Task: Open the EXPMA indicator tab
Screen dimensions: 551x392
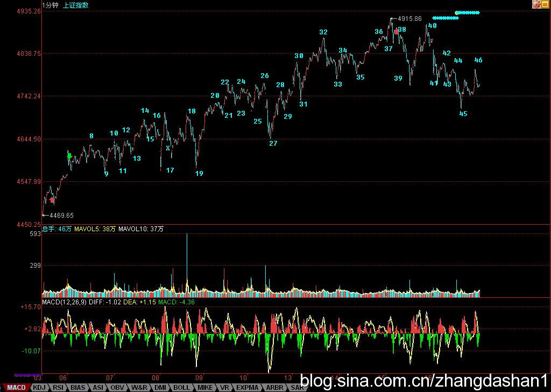Action: (x=247, y=387)
